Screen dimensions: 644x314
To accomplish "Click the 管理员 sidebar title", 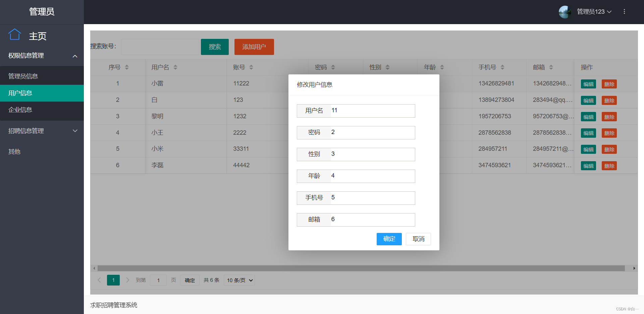I will point(42,12).
